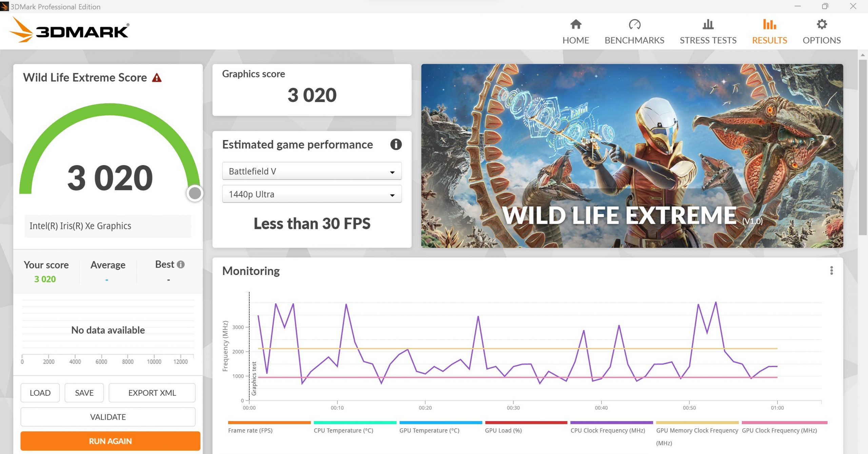The image size is (868, 454).
Task: Toggle GPU Memory Clock Frequency legend
Action: (697, 423)
